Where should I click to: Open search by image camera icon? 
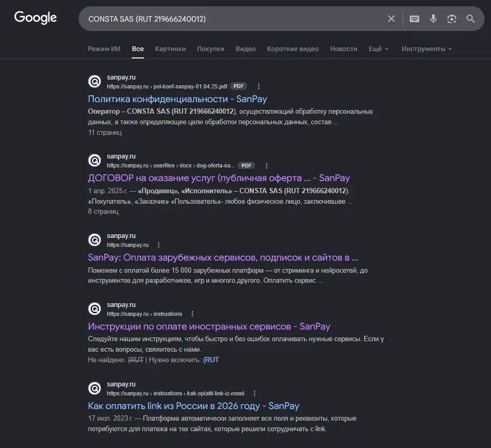pos(451,19)
